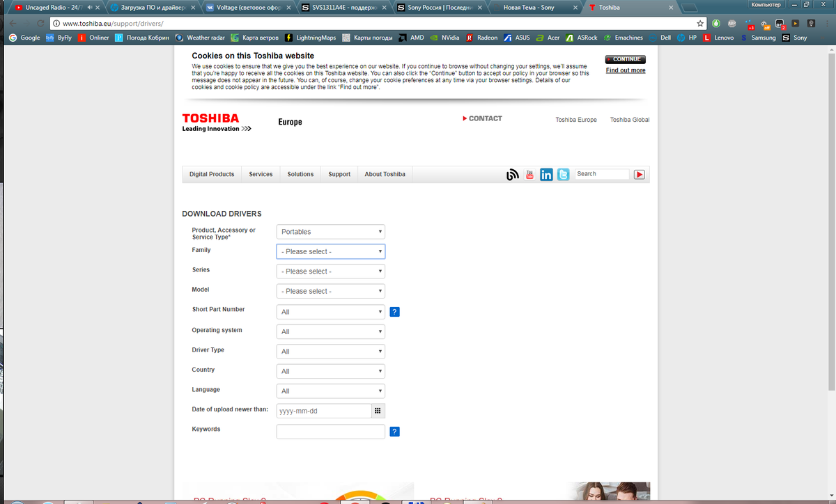Open Toshiba RSS feed icon
Image resolution: width=836 pixels, height=504 pixels.
pyautogui.click(x=513, y=175)
